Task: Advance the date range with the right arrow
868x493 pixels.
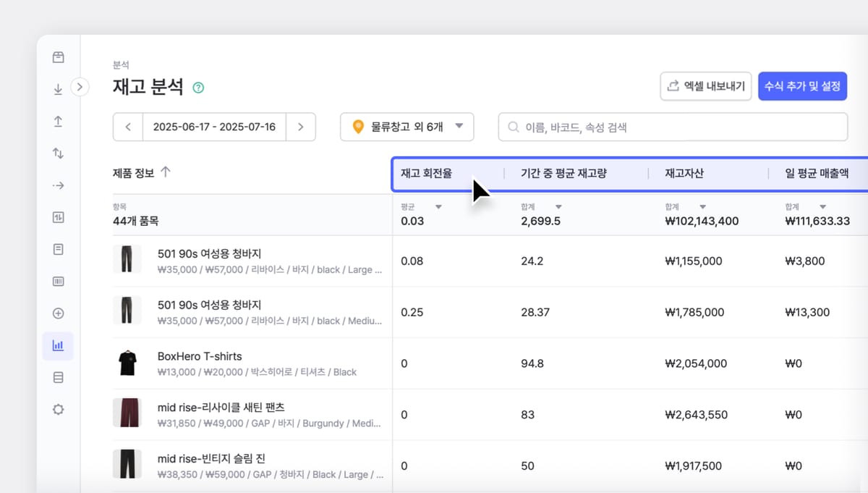Action: click(x=301, y=126)
